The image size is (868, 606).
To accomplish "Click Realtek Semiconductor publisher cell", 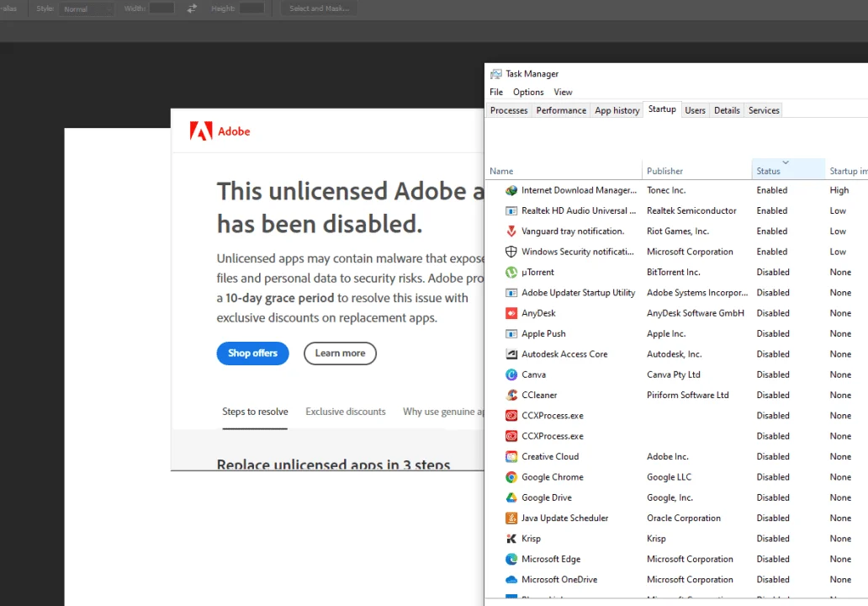I will (x=691, y=210).
